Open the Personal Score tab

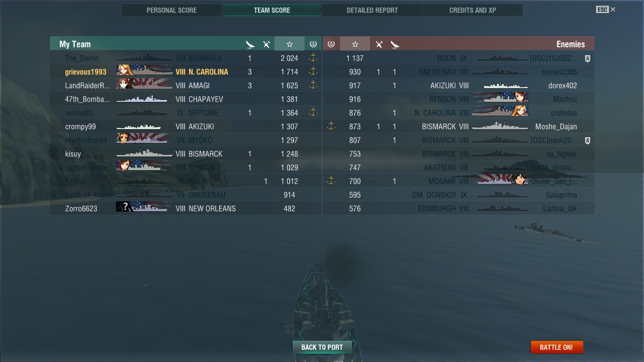pyautogui.click(x=172, y=10)
